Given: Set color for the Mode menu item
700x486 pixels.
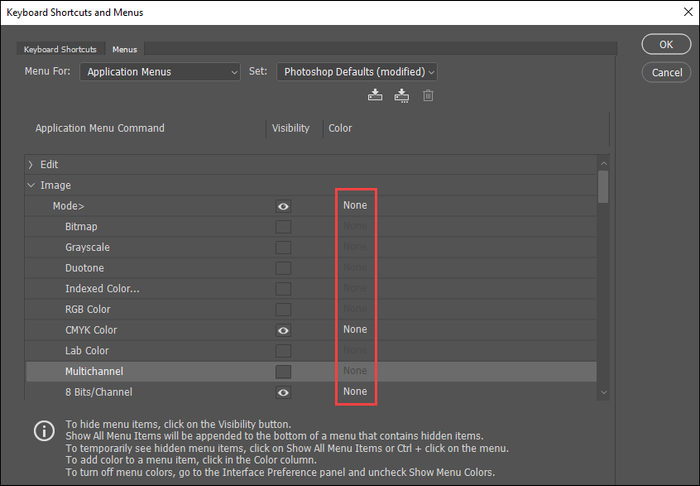Looking at the screenshot, I should tap(355, 206).
